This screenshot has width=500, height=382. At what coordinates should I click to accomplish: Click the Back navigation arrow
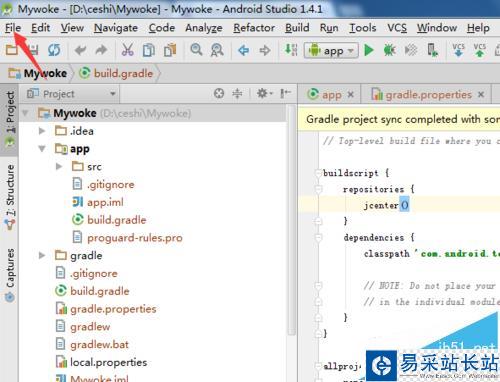click(x=244, y=50)
